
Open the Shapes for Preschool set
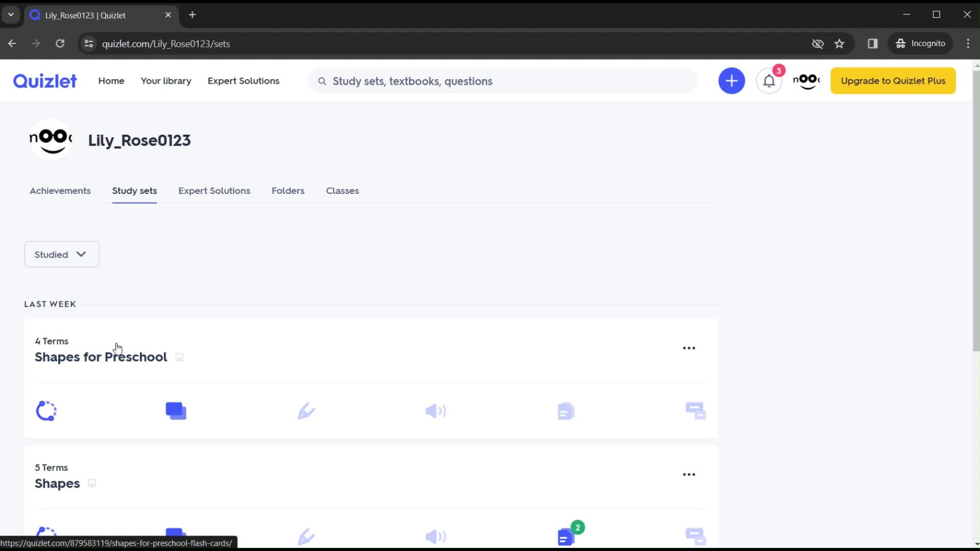pyautogui.click(x=101, y=357)
